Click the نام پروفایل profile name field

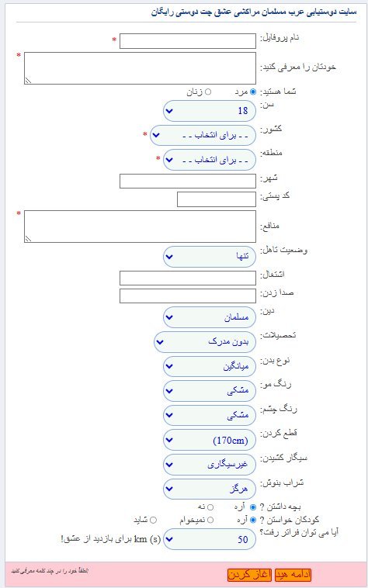pyautogui.click(x=188, y=41)
